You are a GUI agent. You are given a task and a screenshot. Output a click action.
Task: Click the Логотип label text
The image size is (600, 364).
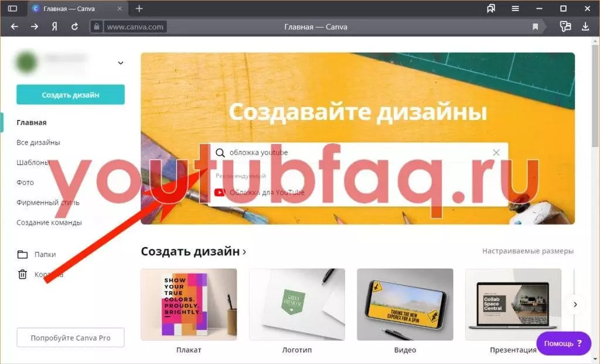[297, 350]
